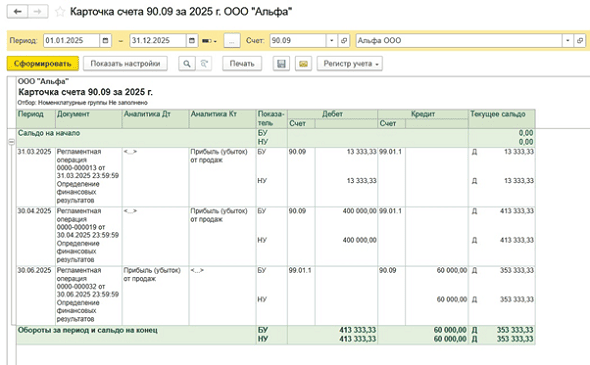The image size is (590, 365).
Task: Select НУ total credit turnover 60 000,00 in totals row
Action: [450, 339]
